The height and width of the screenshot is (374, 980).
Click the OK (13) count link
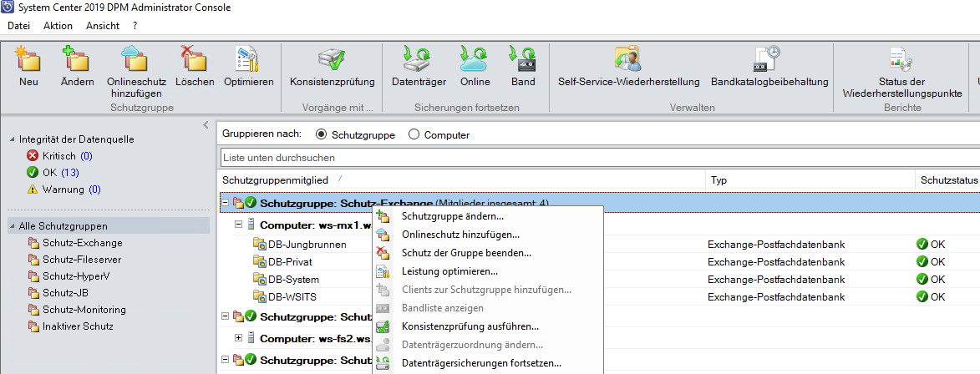pyautogui.click(x=70, y=172)
